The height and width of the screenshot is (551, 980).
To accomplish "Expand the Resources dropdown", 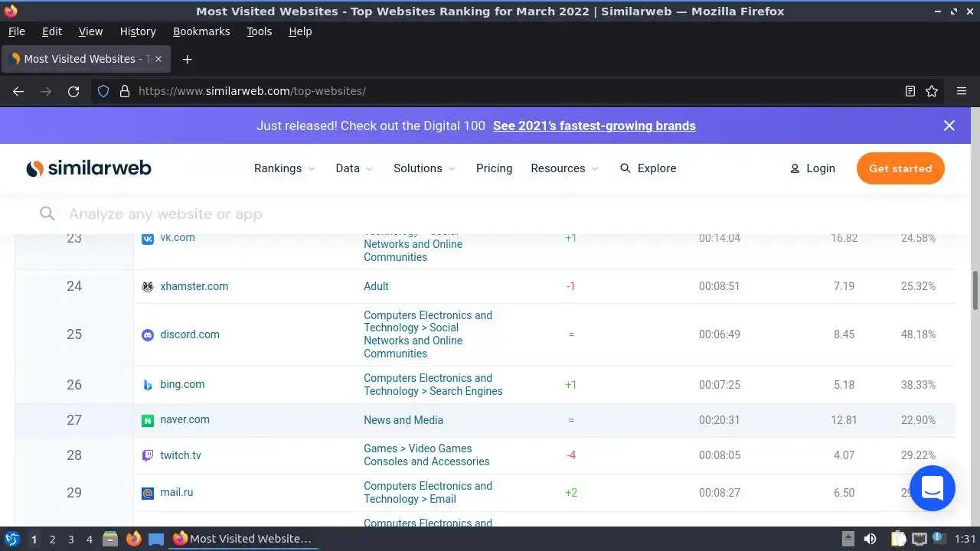I will [565, 168].
